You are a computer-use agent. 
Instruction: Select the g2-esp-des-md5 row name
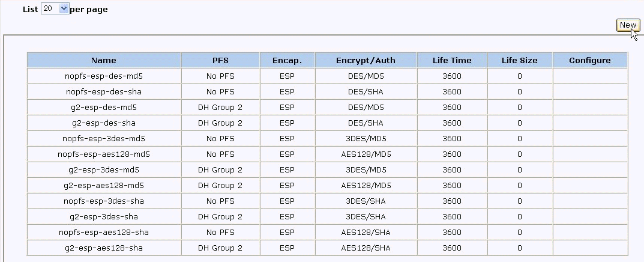tap(104, 108)
